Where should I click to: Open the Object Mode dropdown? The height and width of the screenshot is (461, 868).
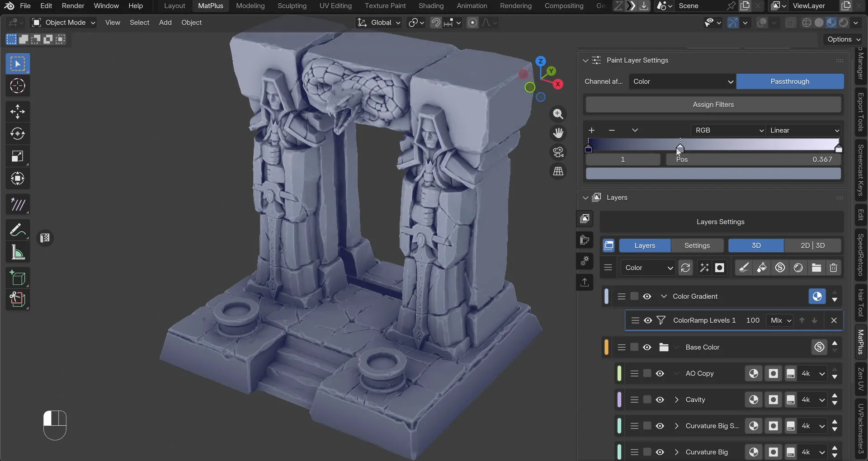[64, 22]
